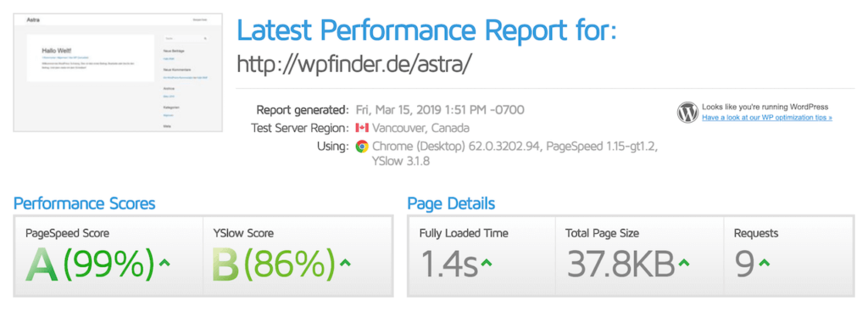Click the "Fully Loaded Time" label

click(464, 234)
